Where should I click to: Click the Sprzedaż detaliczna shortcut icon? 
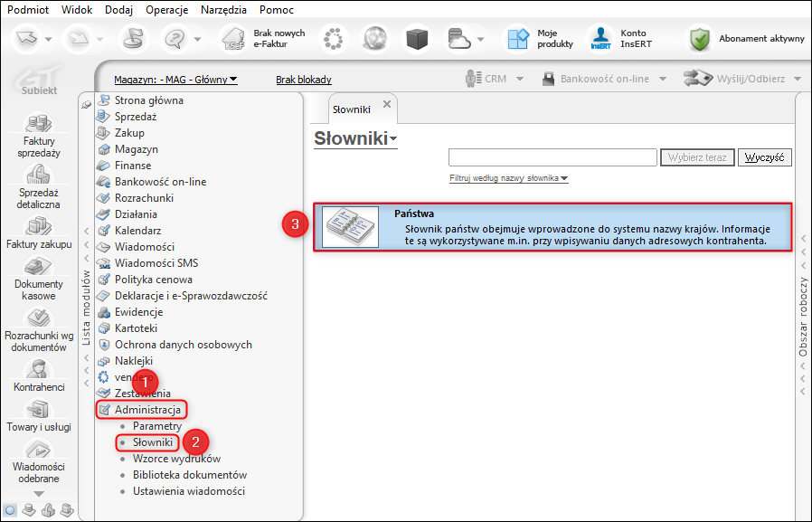39,175
